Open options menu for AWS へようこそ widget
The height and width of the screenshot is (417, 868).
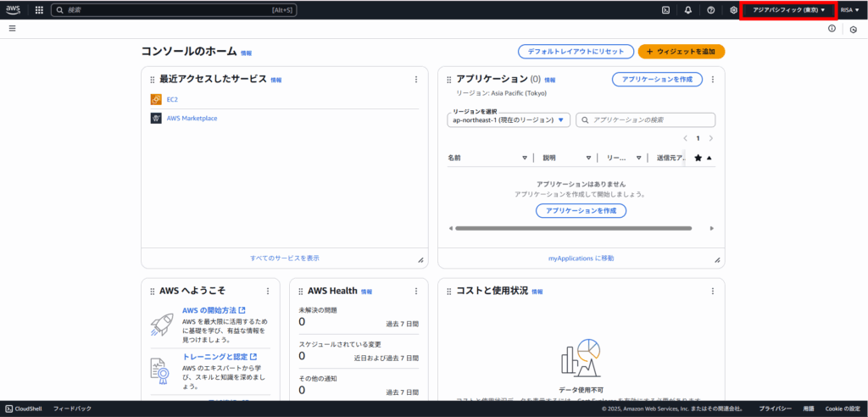268,291
